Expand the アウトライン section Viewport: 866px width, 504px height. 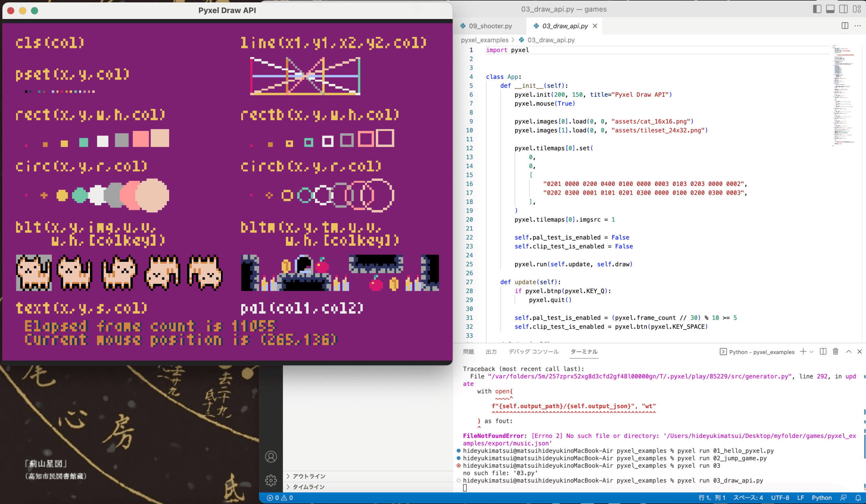[309, 476]
